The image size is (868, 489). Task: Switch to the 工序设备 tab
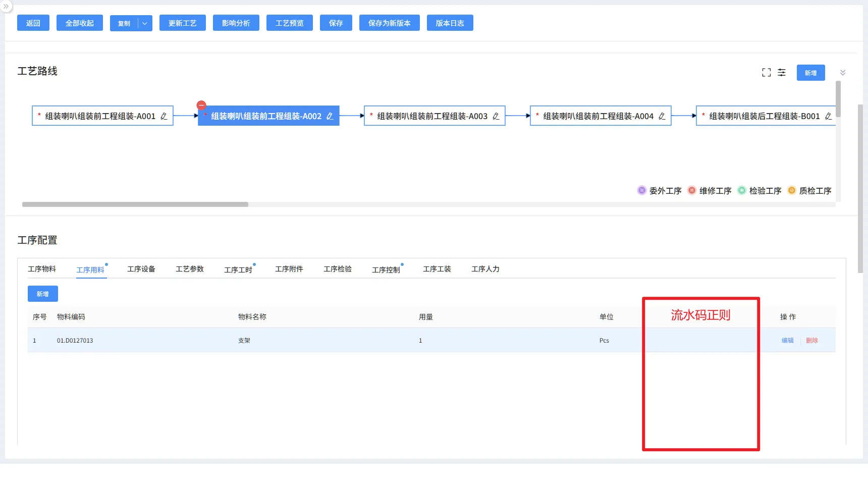[141, 269]
